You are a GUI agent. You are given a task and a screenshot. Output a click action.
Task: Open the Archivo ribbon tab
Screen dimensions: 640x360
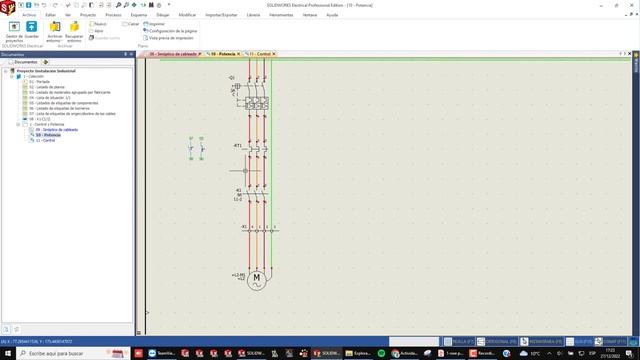[x=29, y=15]
